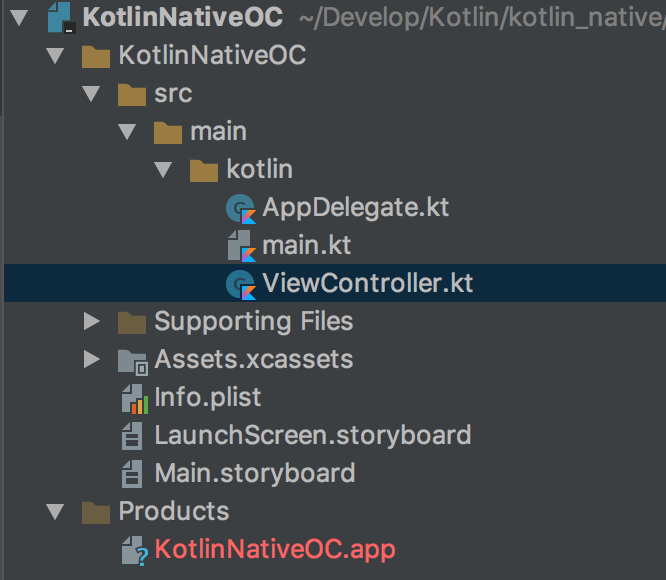Click the LaunchScreen.storyboard file icon
Image resolution: width=666 pixels, height=580 pixels.
pos(132,436)
